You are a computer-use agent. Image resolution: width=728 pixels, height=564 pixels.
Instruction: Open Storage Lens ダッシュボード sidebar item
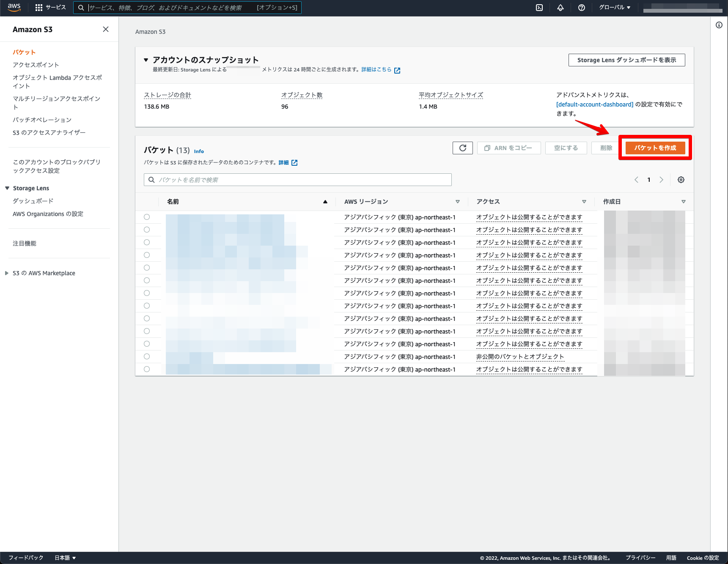33,201
